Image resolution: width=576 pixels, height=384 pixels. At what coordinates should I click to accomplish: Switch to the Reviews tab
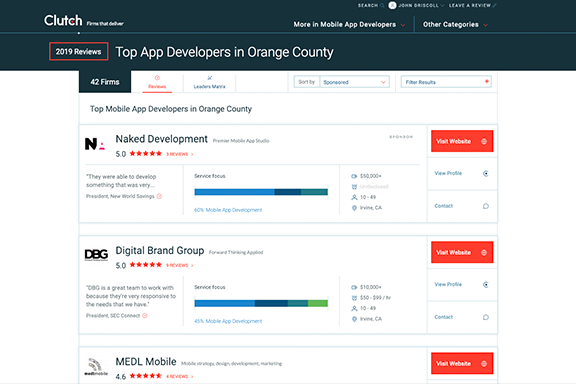tap(157, 82)
